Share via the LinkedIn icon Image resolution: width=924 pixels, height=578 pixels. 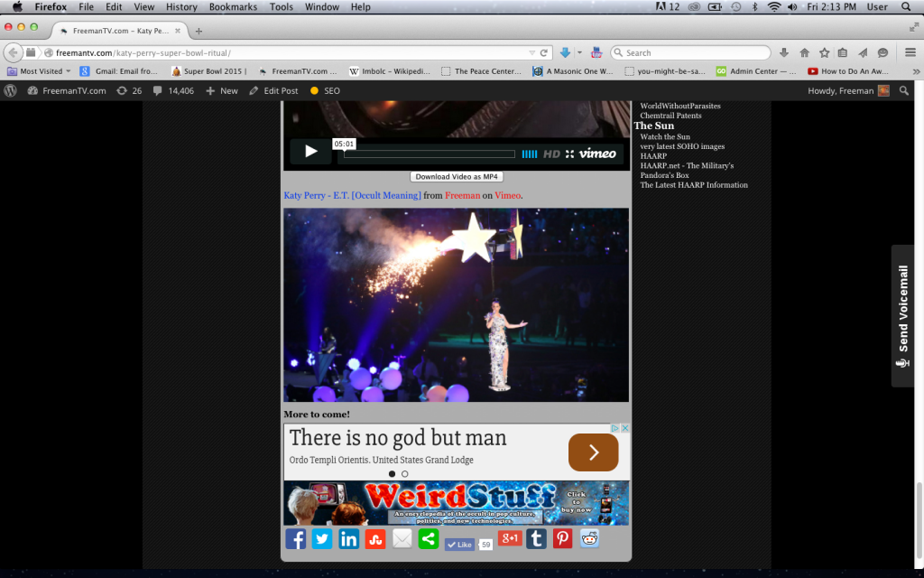[x=348, y=539]
